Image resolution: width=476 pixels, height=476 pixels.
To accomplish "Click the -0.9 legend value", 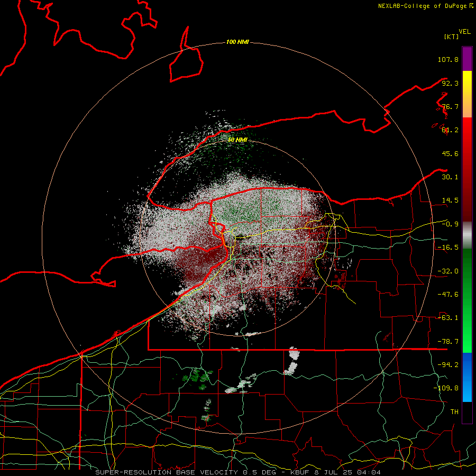I will (x=450, y=224).
